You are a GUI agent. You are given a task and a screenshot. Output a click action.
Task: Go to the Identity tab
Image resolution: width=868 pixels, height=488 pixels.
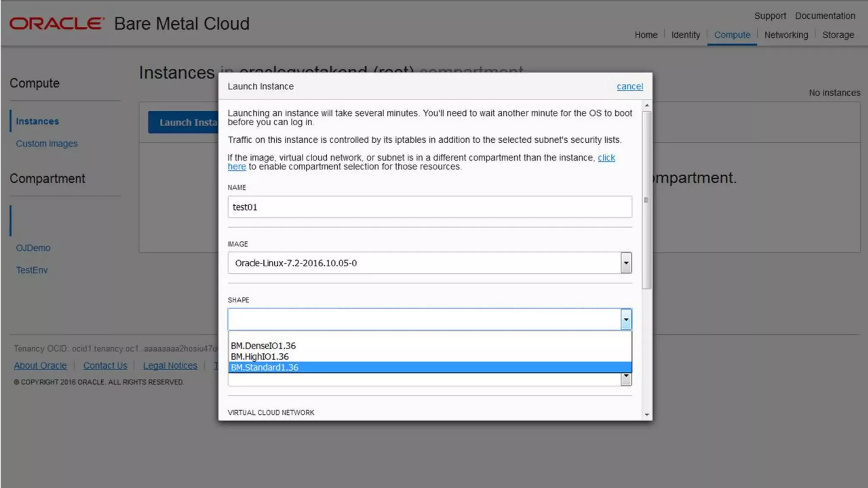tap(685, 35)
